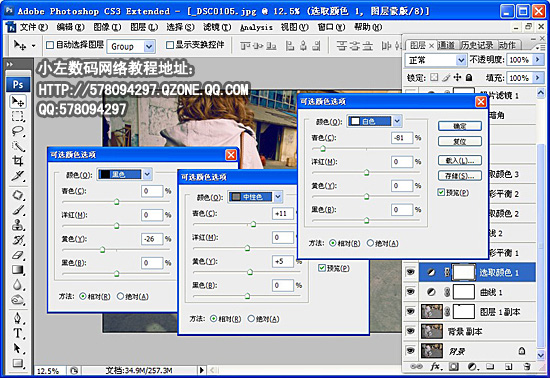
Task: Hide the 选取颜色 1 layer
Action: pos(410,272)
